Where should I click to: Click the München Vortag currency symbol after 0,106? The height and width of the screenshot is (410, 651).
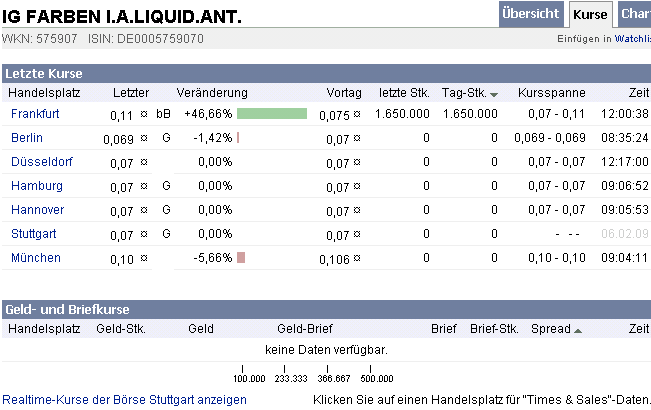[x=357, y=258]
